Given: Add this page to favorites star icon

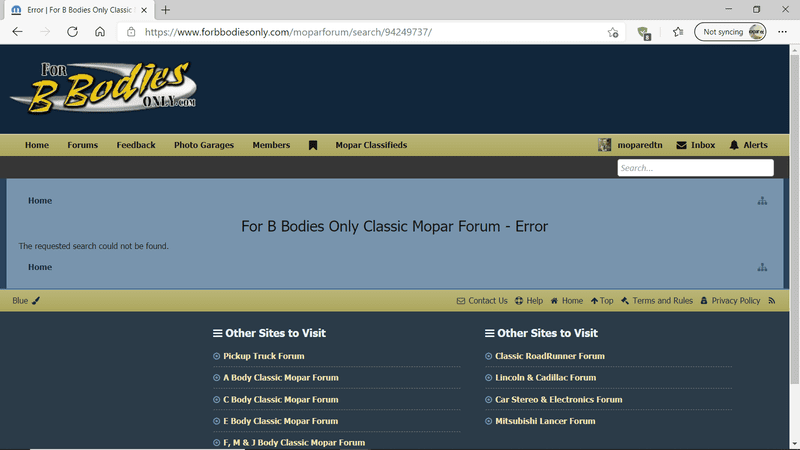Looking at the screenshot, I should [613, 32].
